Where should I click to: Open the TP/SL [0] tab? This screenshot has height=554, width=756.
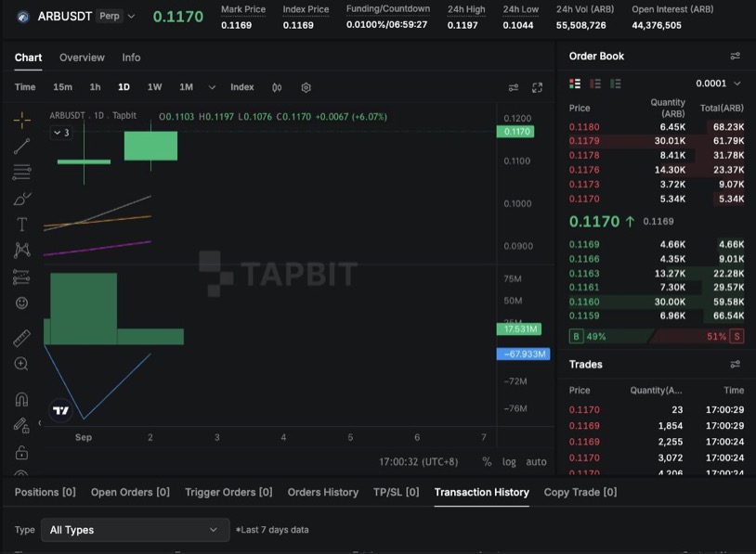coord(396,492)
